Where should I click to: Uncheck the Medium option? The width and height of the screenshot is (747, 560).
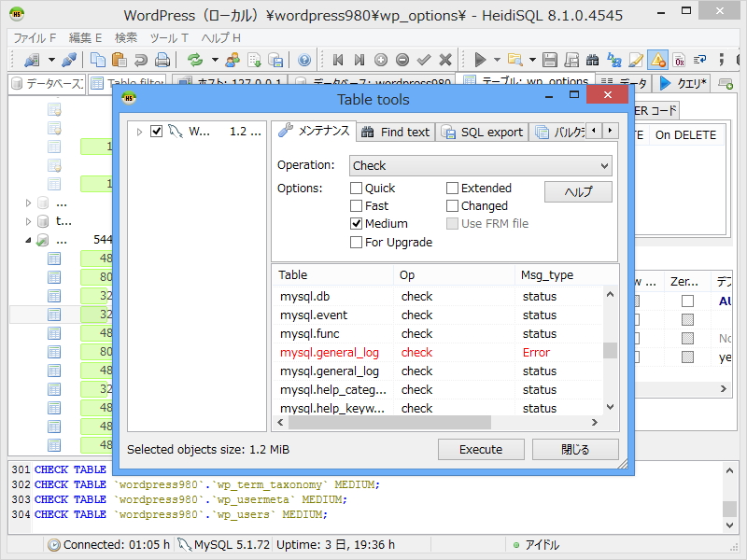[356, 223]
